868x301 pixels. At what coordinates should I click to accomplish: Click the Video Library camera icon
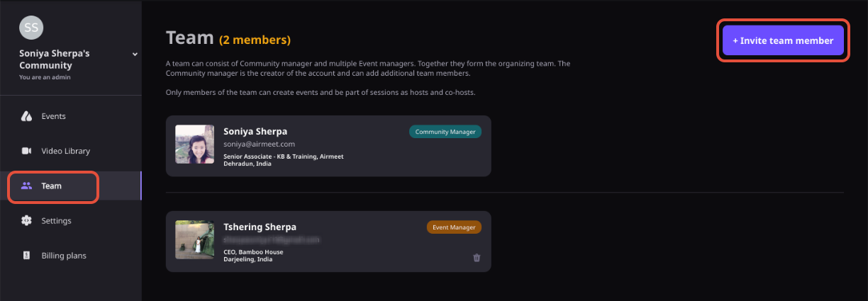click(x=27, y=151)
